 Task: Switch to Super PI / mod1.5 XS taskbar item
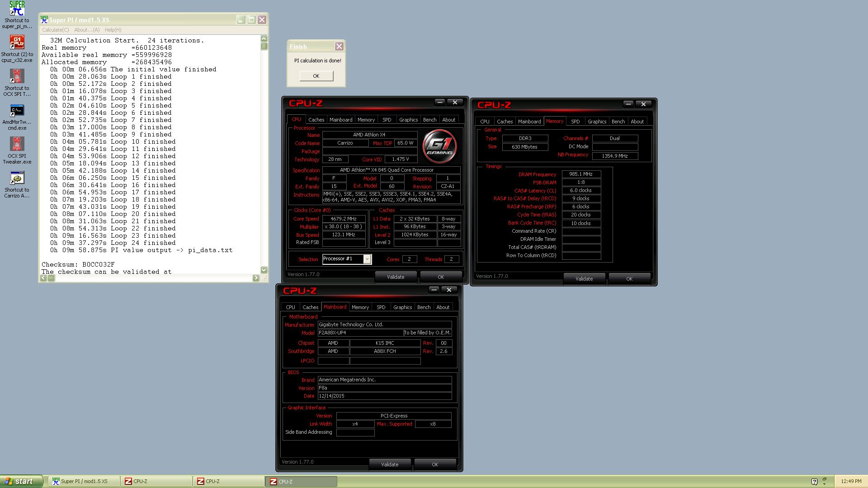(x=84, y=482)
